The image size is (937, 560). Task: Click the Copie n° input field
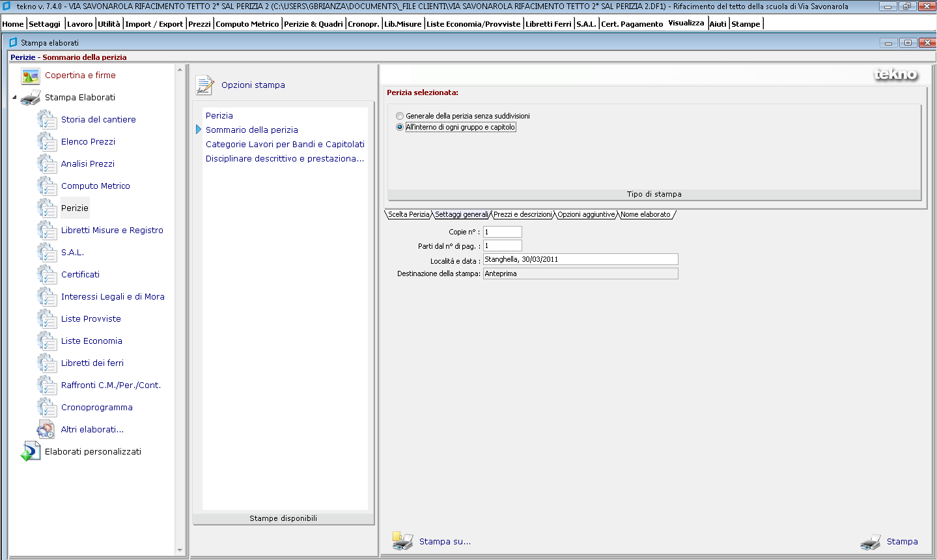point(503,232)
